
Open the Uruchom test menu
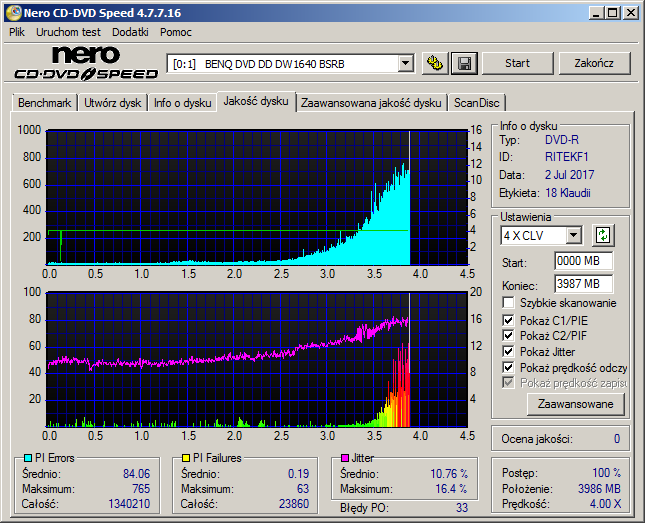click(x=68, y=32)
